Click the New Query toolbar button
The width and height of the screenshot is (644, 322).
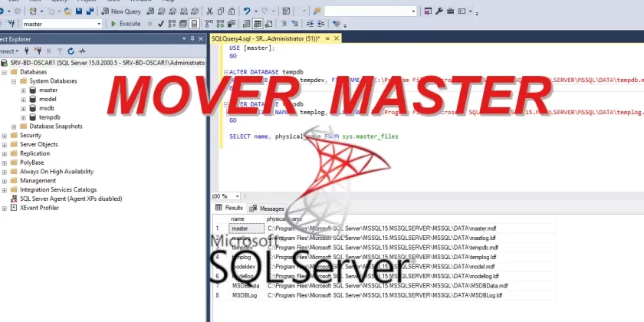pyautogui.click(x=121, y=11)
